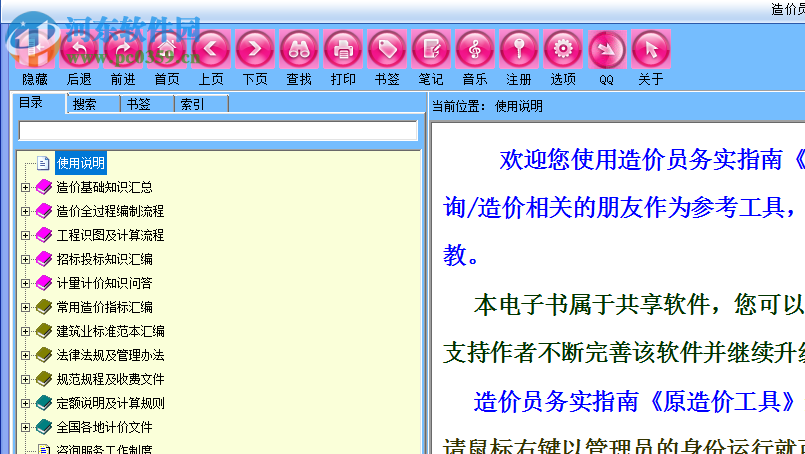Click book icon beside 常用造价指标汇编
Image resolution: width=805 pixels, height=454 pixels.
pos(44,307)
